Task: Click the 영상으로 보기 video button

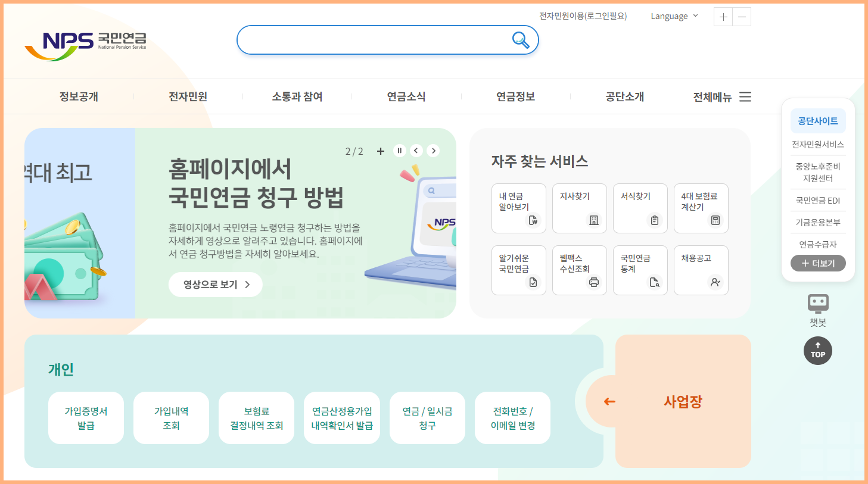Action: (215, 284)
